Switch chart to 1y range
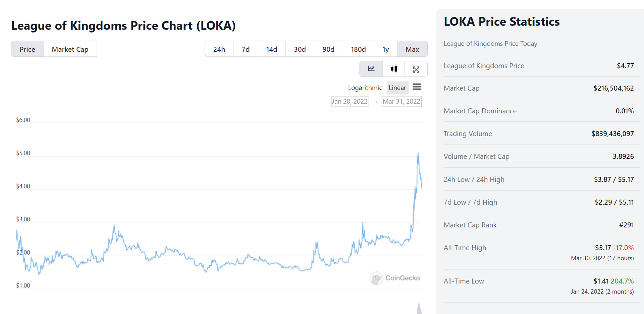This screenshot has height=314, width=644. (385, 49)
